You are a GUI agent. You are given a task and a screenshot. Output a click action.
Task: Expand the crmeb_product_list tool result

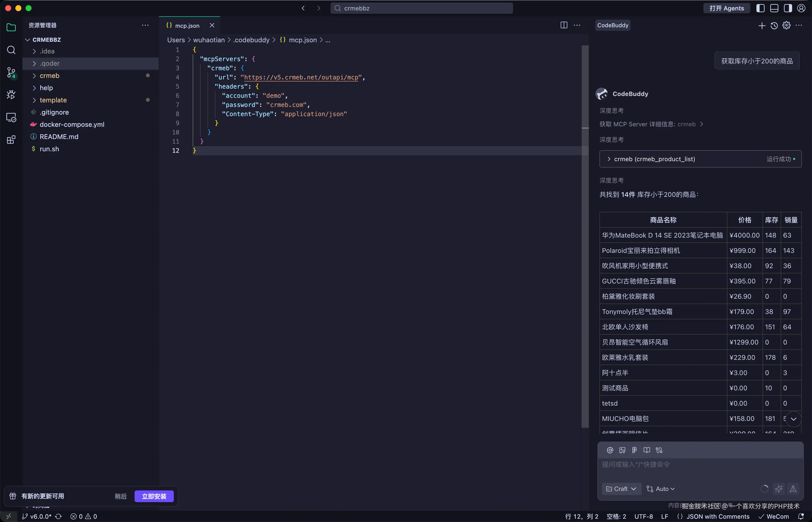tap(654, 159)
